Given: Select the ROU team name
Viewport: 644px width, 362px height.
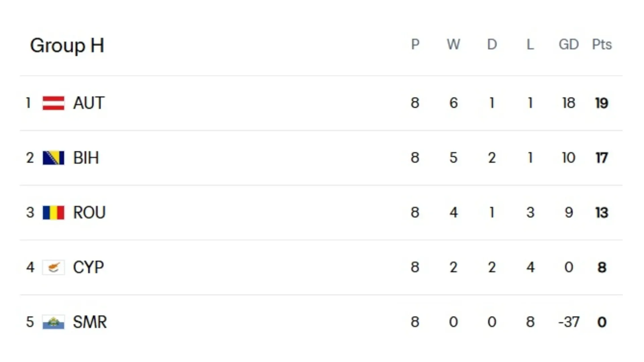Looking at the screenshot, I should click(x=90, y=213).
